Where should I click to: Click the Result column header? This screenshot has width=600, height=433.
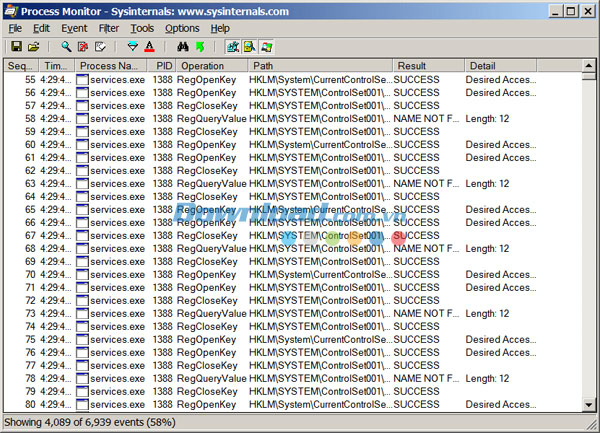[x=429, y=66]
